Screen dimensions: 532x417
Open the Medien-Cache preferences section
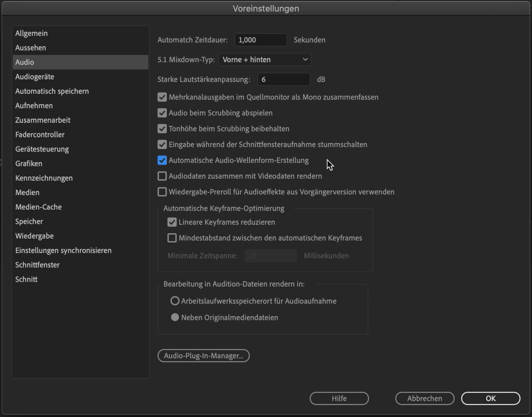38,207
